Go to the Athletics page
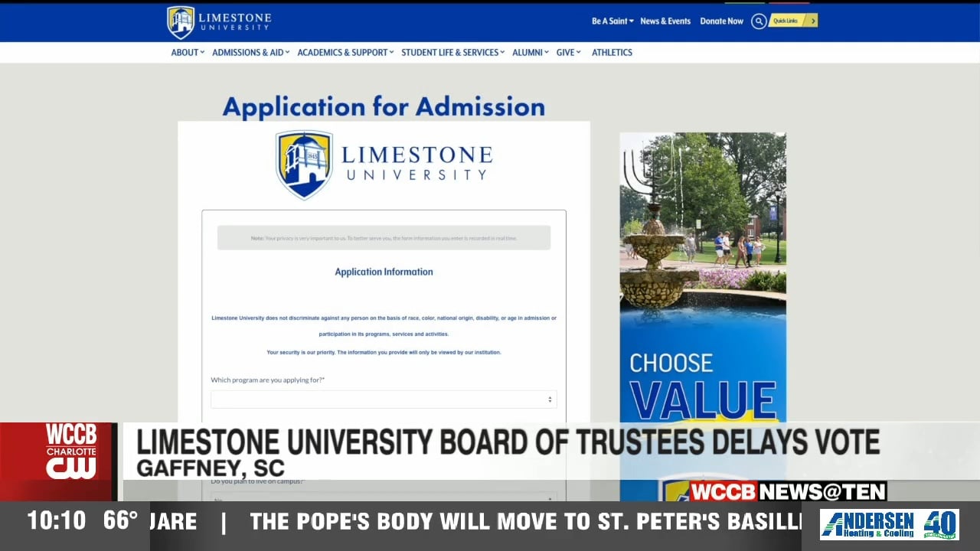 point(612,53)
